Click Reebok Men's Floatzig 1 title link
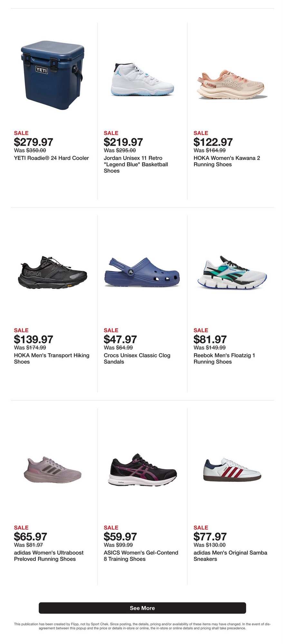The width and height of the screenshot is (285, 644). pyautogui.click(x=224, y=358)
